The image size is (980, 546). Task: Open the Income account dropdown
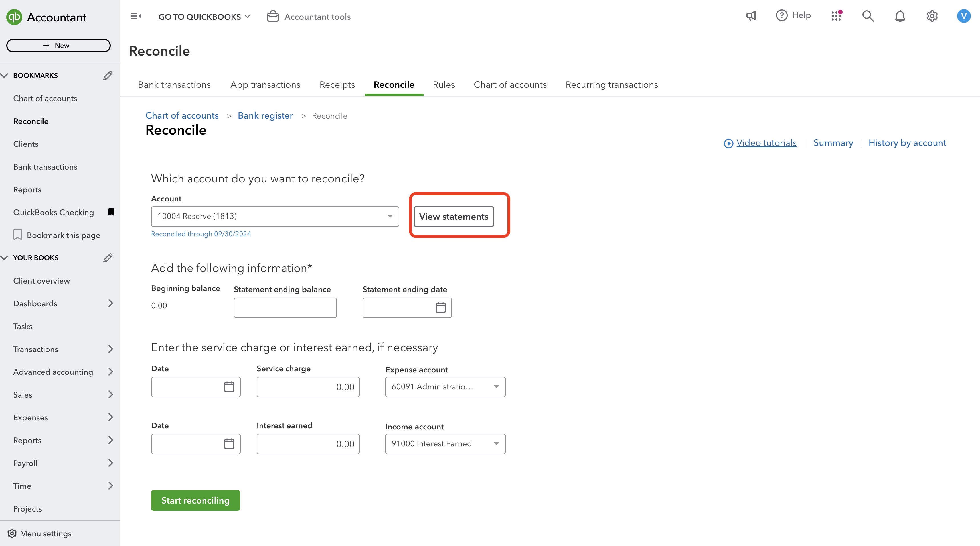[445, 444]
